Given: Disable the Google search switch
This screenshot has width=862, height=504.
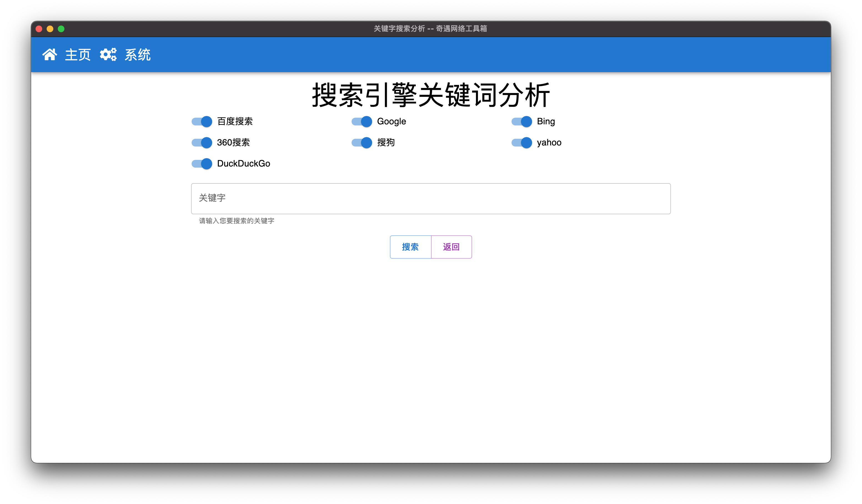Looking at the screenshot, I should click(362, 121).
